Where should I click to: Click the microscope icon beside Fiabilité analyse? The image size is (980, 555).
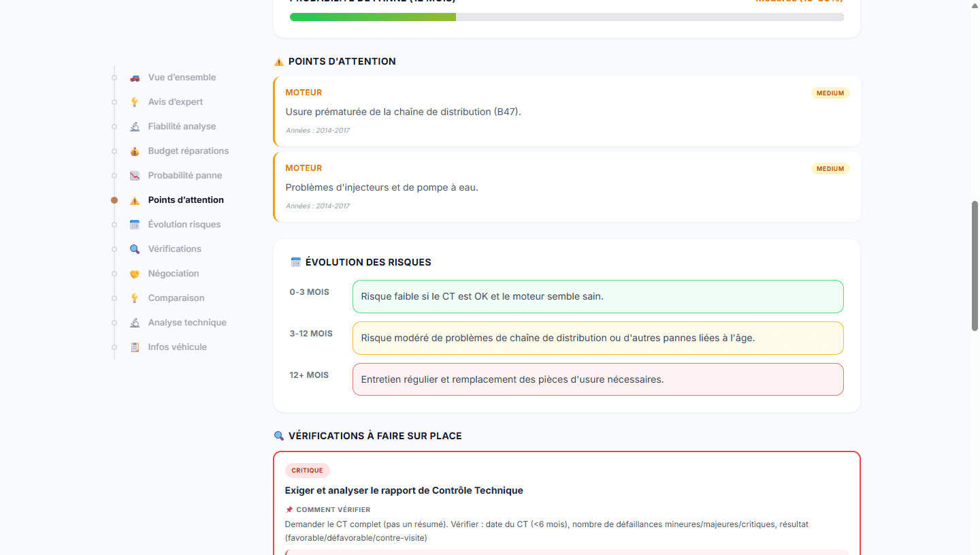135,127
